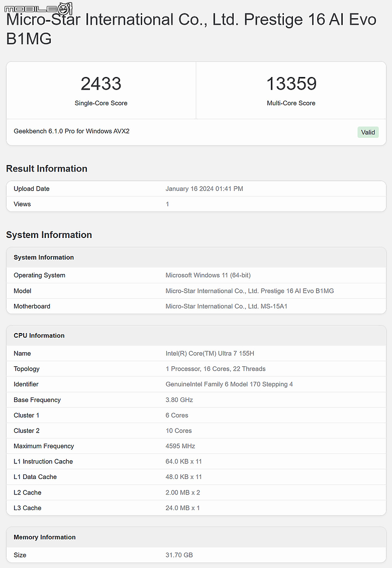392x568 pixels.
Task: Click the Motherboard MS-15A1 value
Action: tap(226, 306)
